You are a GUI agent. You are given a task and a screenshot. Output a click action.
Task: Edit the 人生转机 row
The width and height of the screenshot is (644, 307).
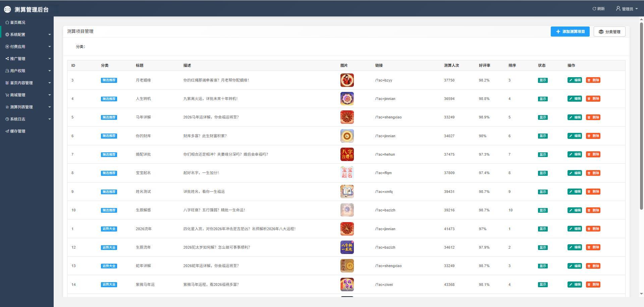pos(575,99)
